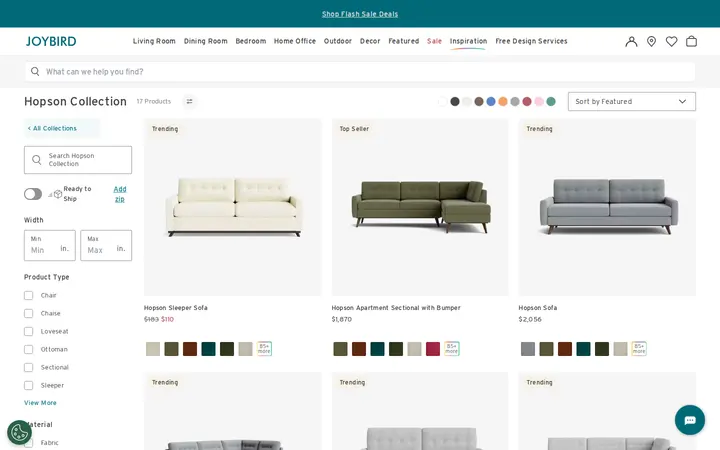
Task: Check the Chair product type
Action: point(28,295)
